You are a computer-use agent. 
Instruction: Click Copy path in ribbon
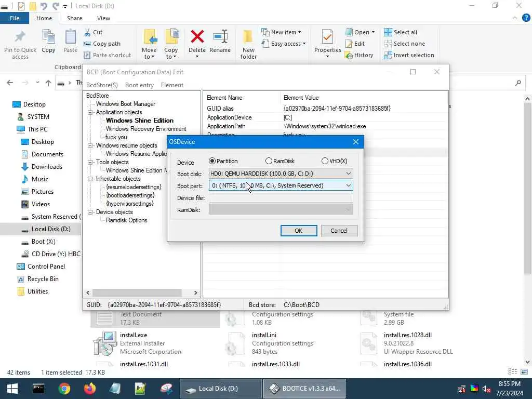pyautogui.click(x=102, y=44)
